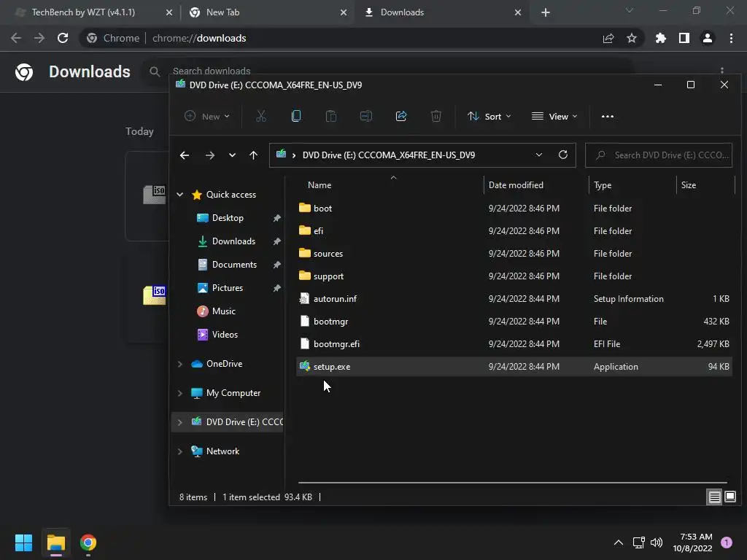Click File Explorer icon in taskbar

(55, 542)
